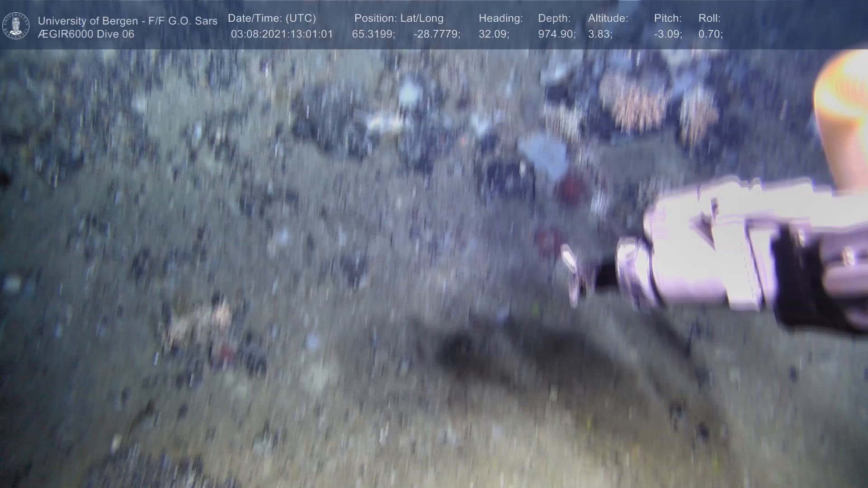Click the longitude value -28.7779
The height and width of the screenshot is (488, 868).
pos(436,34)
